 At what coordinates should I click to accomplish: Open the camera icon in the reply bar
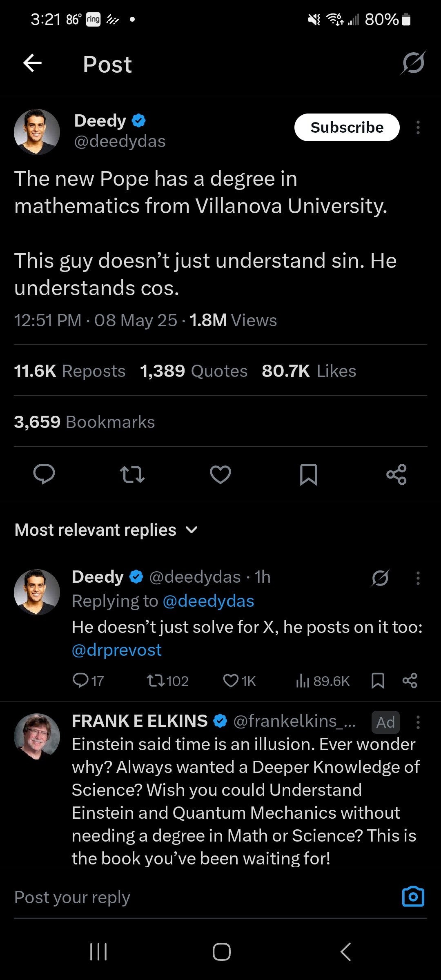coord(413,897)
